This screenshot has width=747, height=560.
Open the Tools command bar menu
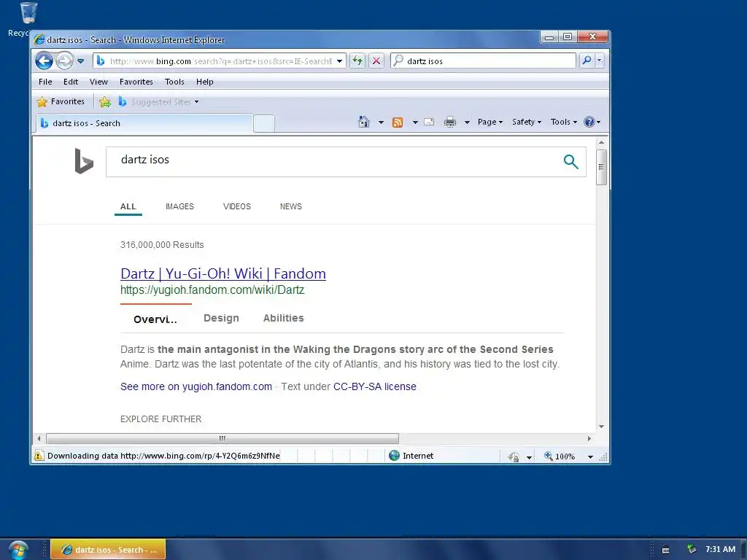coord(564,122)
